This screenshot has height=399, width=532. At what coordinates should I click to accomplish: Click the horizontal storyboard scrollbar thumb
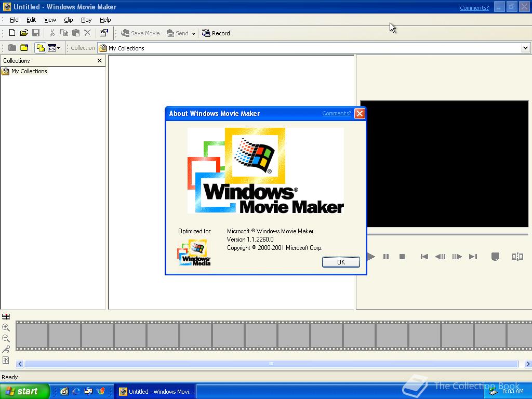pos(271,364)
